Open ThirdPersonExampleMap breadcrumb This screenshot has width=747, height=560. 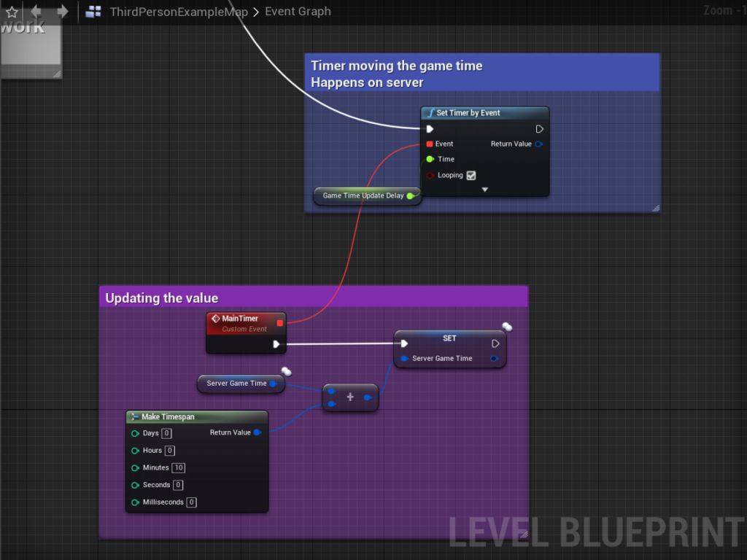pos(179,12)
